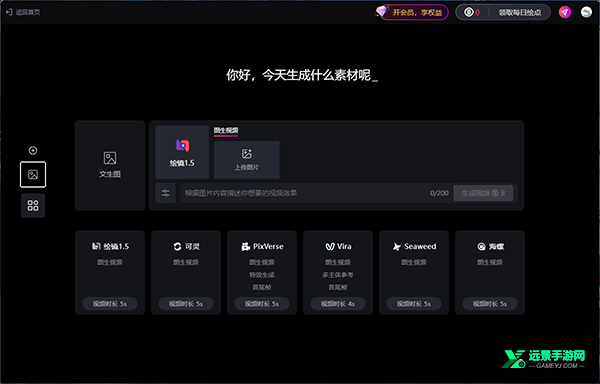
Task: Click the 返回首页 text label
Action: (28, 12)
